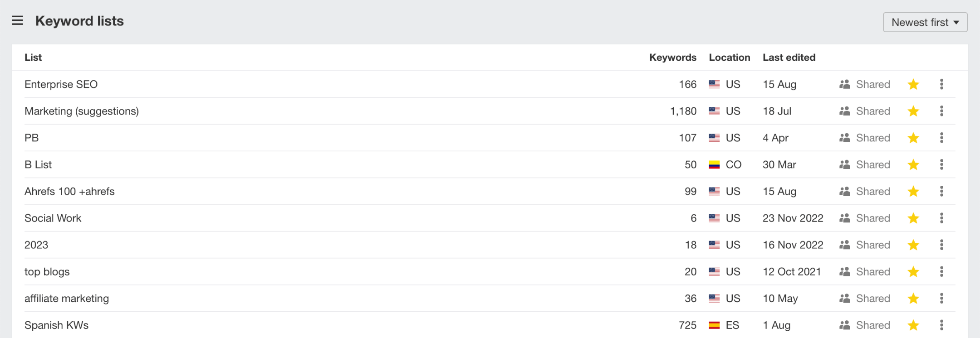The width and height of the screenshot is (980, 338).
Task: Unstar the Marketing (suggestions) list
Action: click(913, 111)
